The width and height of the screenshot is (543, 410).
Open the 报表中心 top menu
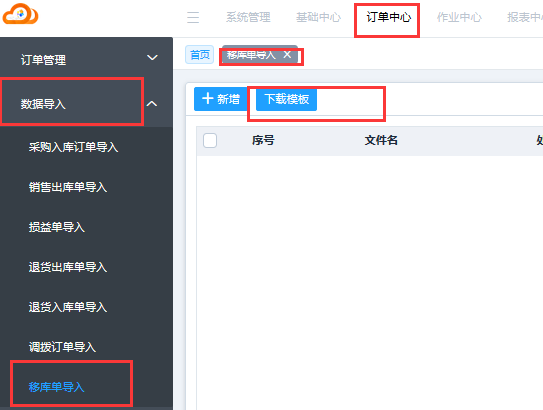525,17
